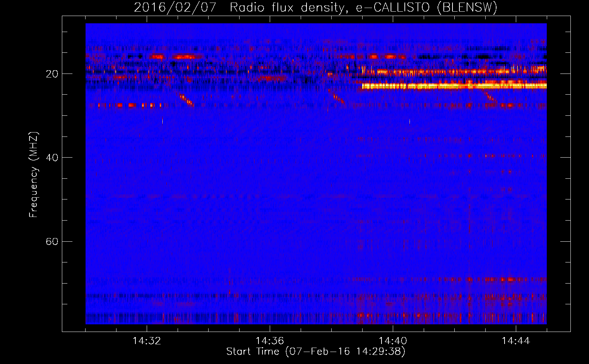Viewport: 589px width, 364px height.
Task: Click the 14:36 time tick label
Action: pyautogui.click(x=270, y=341)
